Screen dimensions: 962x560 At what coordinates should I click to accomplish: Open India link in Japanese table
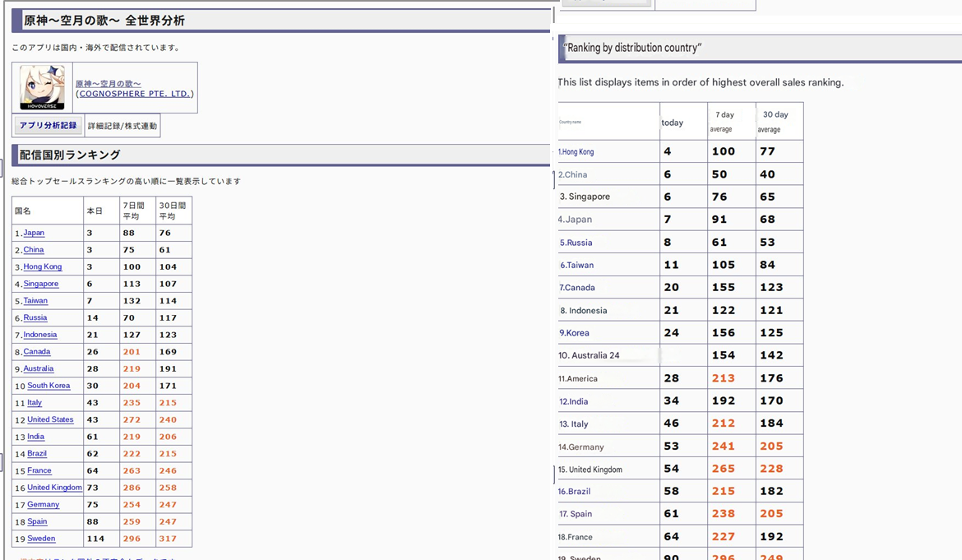(35, 437)
